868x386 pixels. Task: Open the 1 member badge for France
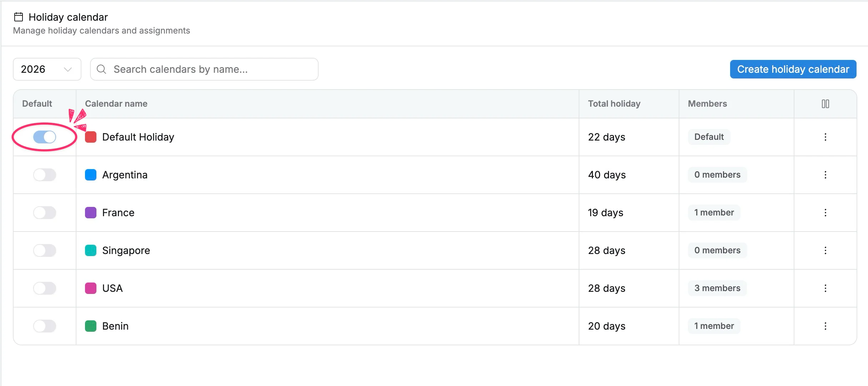click(714, 213)
